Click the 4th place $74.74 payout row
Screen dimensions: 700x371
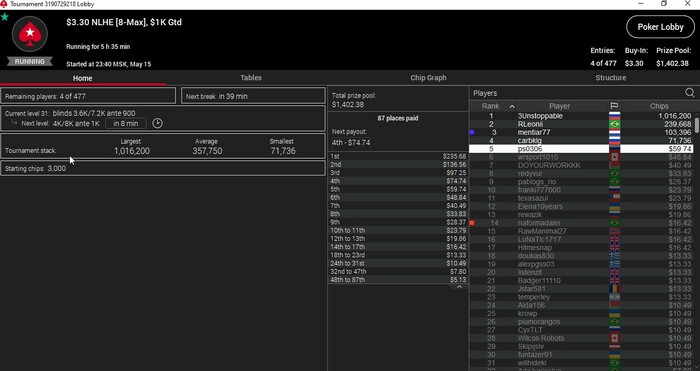(398, 181)
